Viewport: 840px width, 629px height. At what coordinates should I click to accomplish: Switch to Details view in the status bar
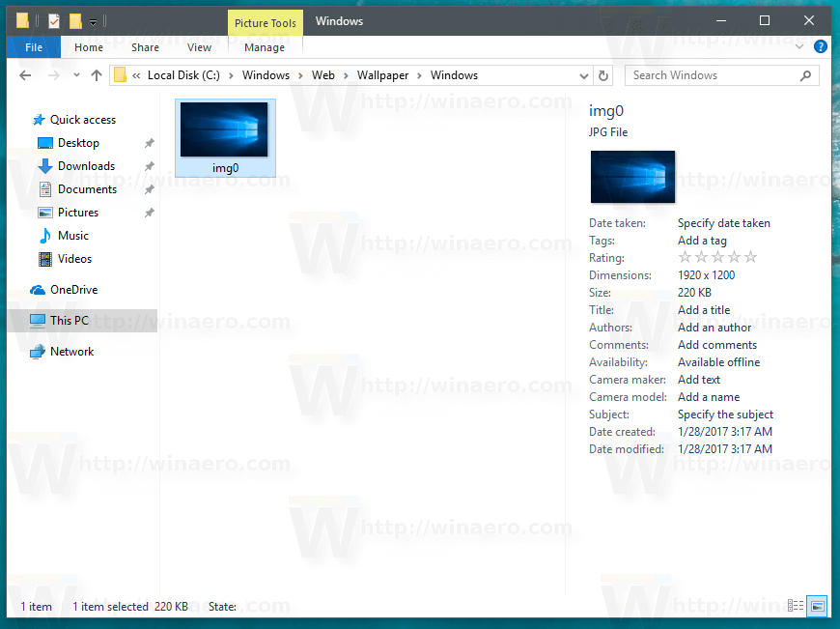[796, 605]
